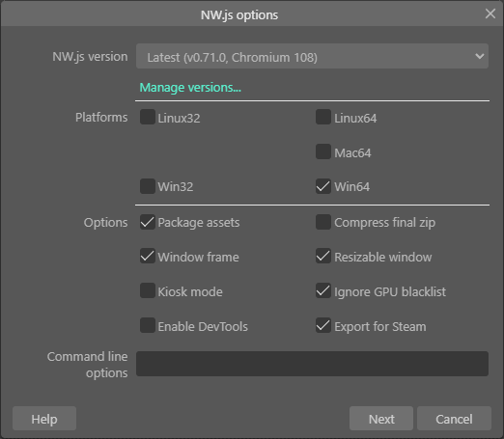
Task: Enable the Linux32 platform checkbox
Action: pyautogui.click(x=148, y=117)
